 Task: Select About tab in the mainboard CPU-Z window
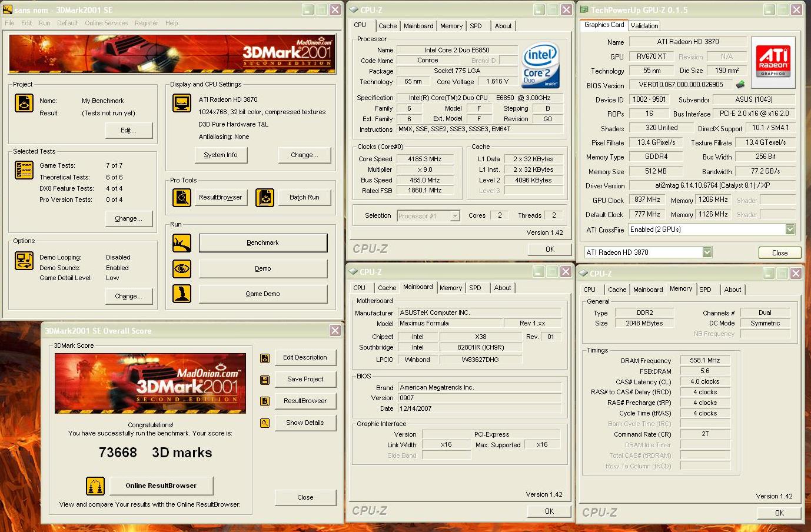click(x=503, y=288)
